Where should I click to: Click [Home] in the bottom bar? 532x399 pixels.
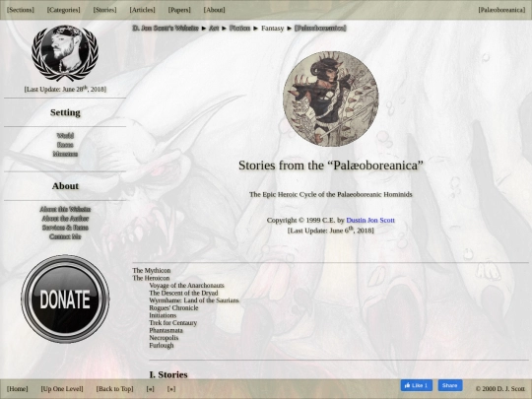(18, 389)
